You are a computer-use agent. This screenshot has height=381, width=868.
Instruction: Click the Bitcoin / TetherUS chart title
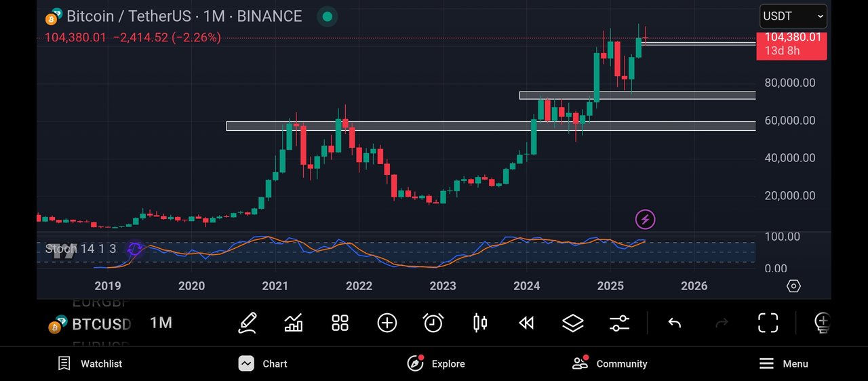click(x=184, y=16)
